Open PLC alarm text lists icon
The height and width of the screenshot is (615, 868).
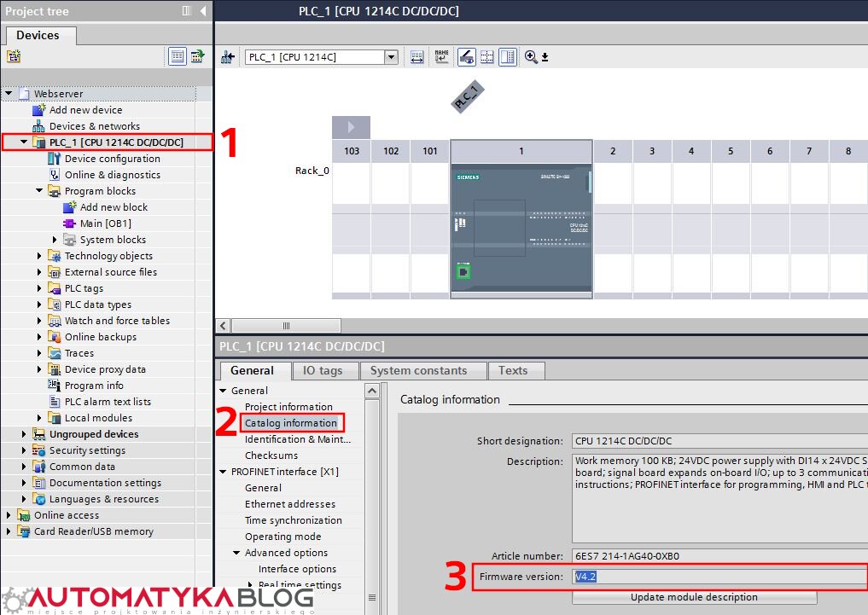pos(55,402)
